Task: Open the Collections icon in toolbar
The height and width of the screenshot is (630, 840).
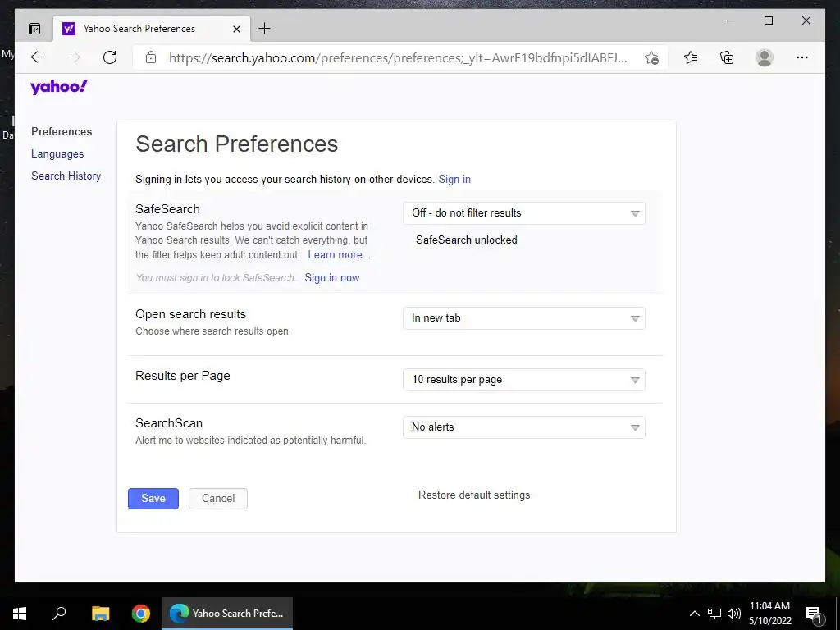Action: pos(727,57)
